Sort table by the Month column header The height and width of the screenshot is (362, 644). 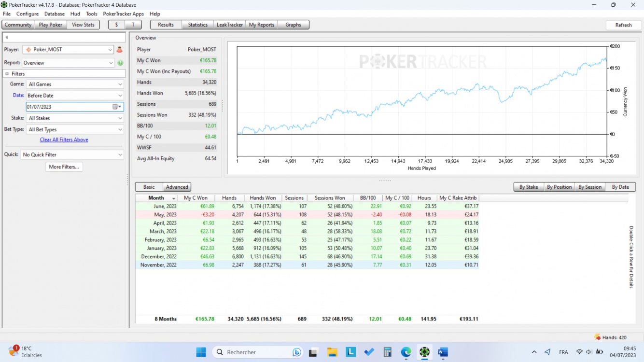pos(156,198)
